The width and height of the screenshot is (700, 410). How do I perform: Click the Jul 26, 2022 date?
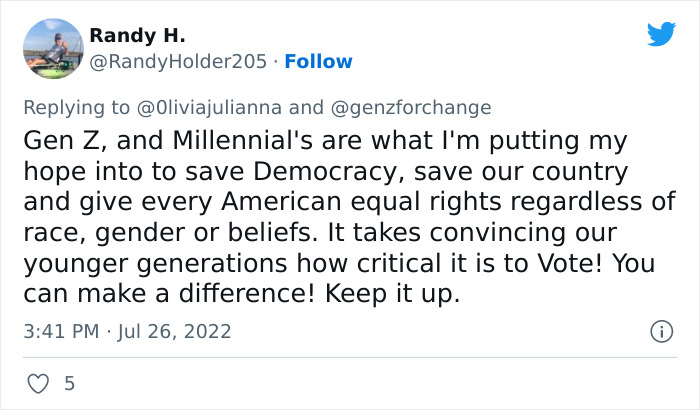[x=176, y=331]
